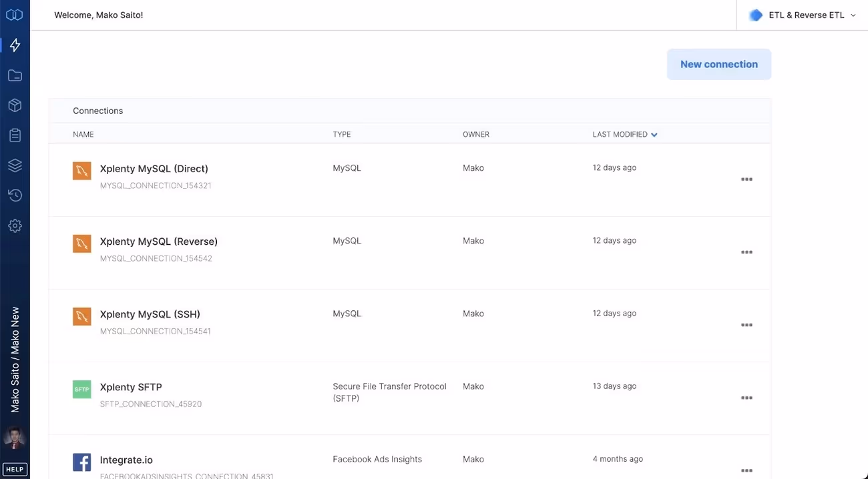
Task: Open the history clock icon in sidebar
Action: [15, 195]
